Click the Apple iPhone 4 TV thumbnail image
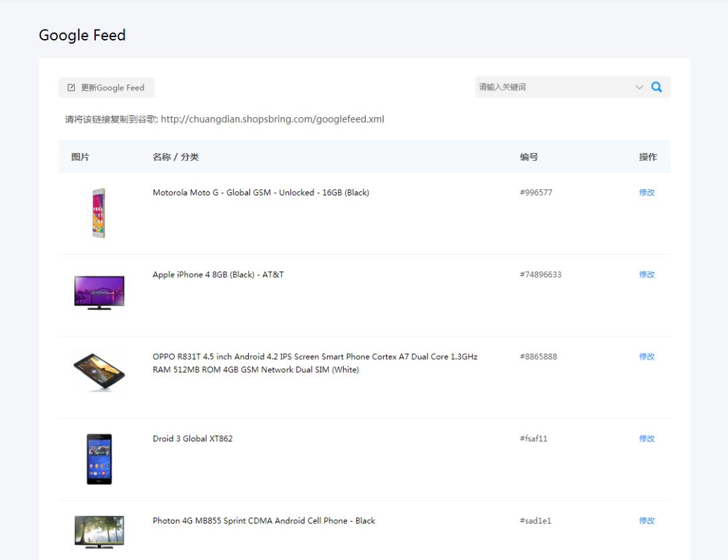728x560 pixels. pos(99,292)
